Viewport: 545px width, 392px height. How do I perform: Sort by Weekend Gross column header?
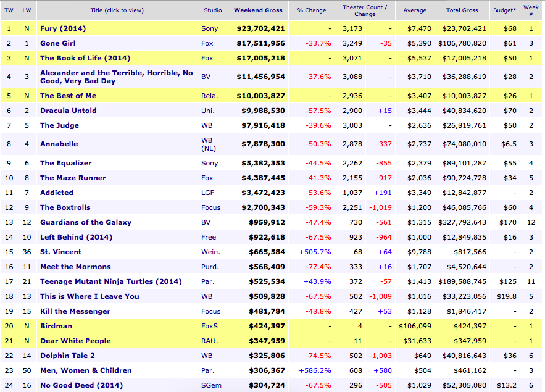pyautogui.click(x=258, y=10)
